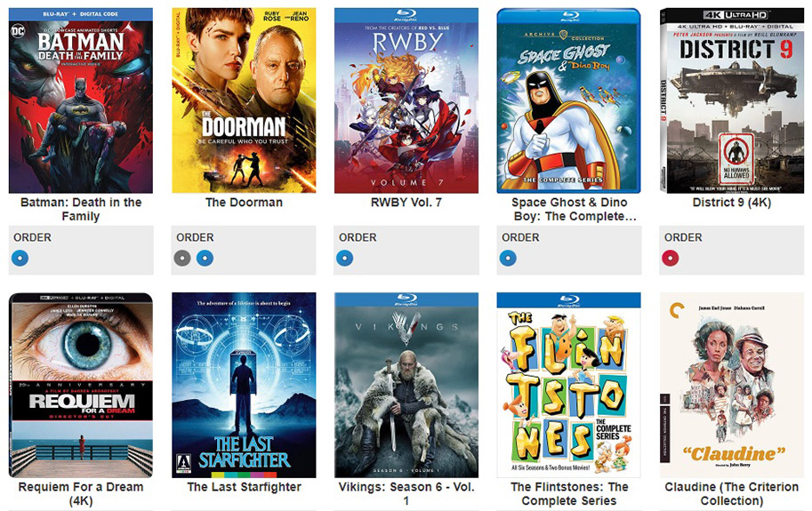The width and height of the screenshot is (812, 511).
Task: Go to RWBY Vol. 7 title link
Action: pyautogui.click(x=406, y=203)
